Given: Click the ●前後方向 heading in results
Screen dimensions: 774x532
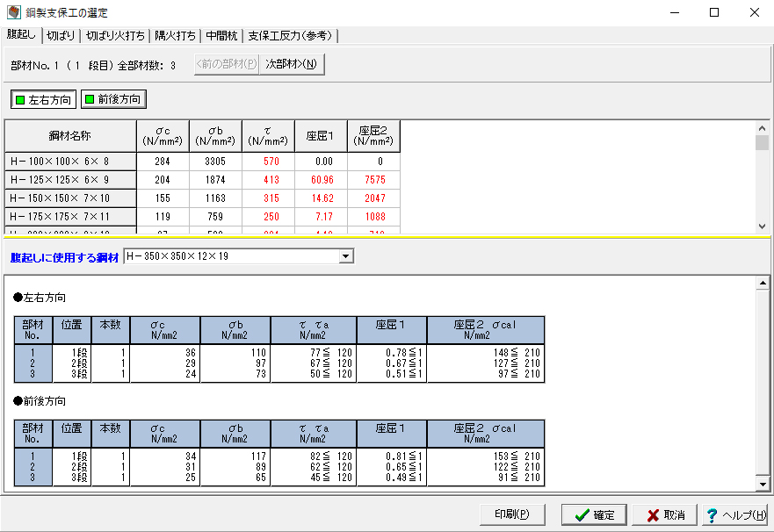Looking at the screenshot, I should tap(40, 401).
